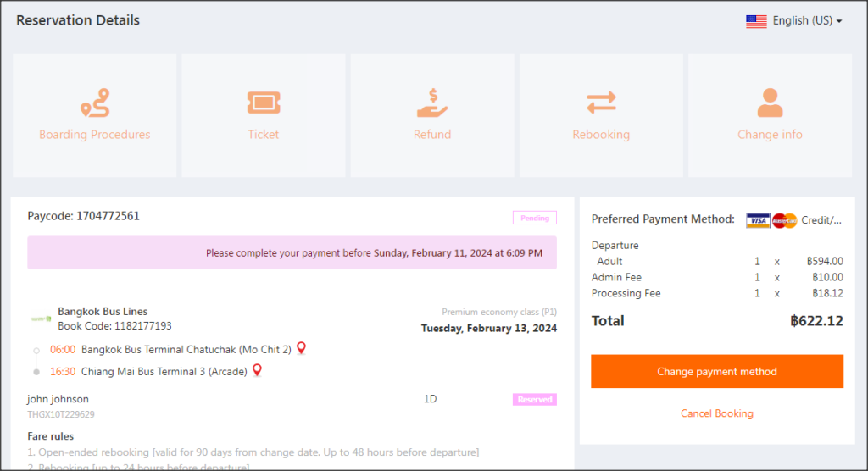Screen dimensions: 868x471
Task: Click the Credit/... payment method text
Action: pyautogui.click(x=821, y=220)
